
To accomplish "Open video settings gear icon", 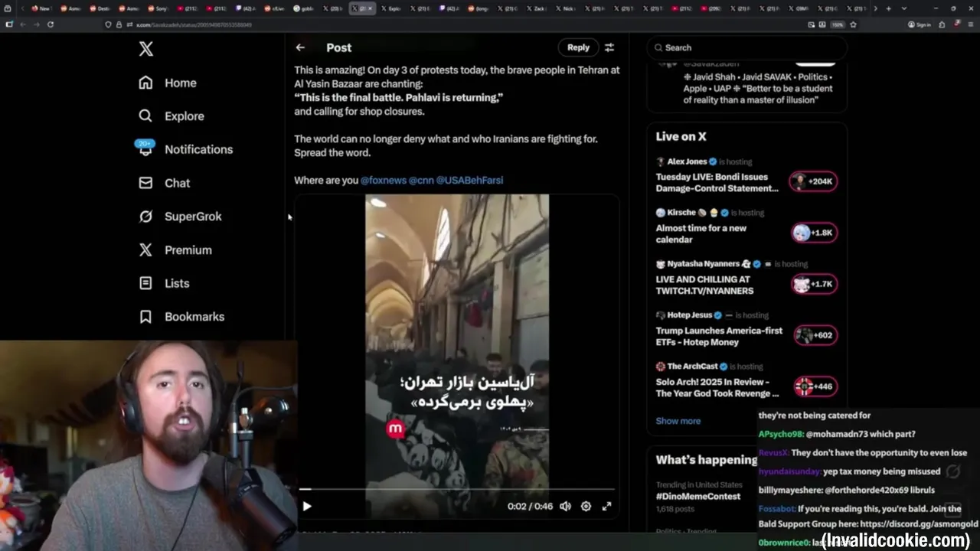I will 586,506.
